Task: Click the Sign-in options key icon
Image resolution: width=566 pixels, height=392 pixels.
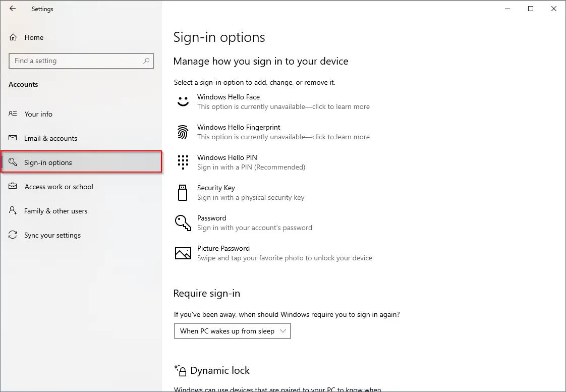Action: click(x=13, y=162)
